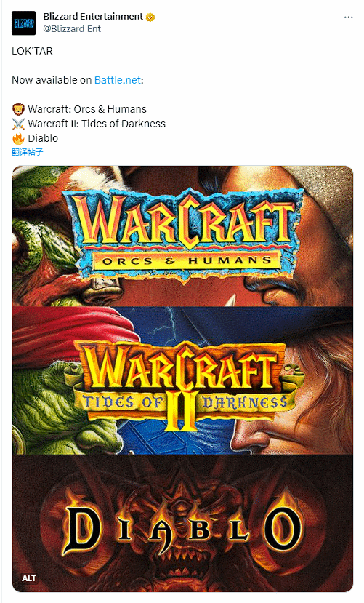Click the Warcraft: Orcs & Humans text line

pyautogui.click(x=87, y=109)
